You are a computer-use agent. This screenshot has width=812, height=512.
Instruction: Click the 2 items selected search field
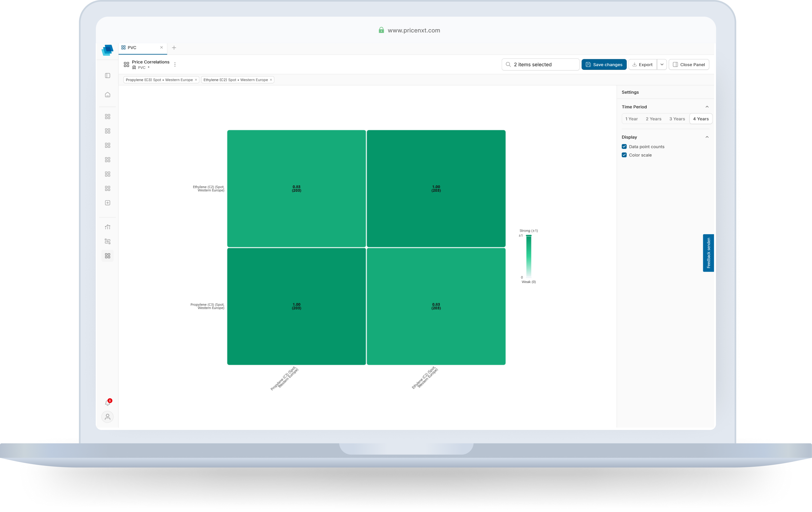[541, 65]
